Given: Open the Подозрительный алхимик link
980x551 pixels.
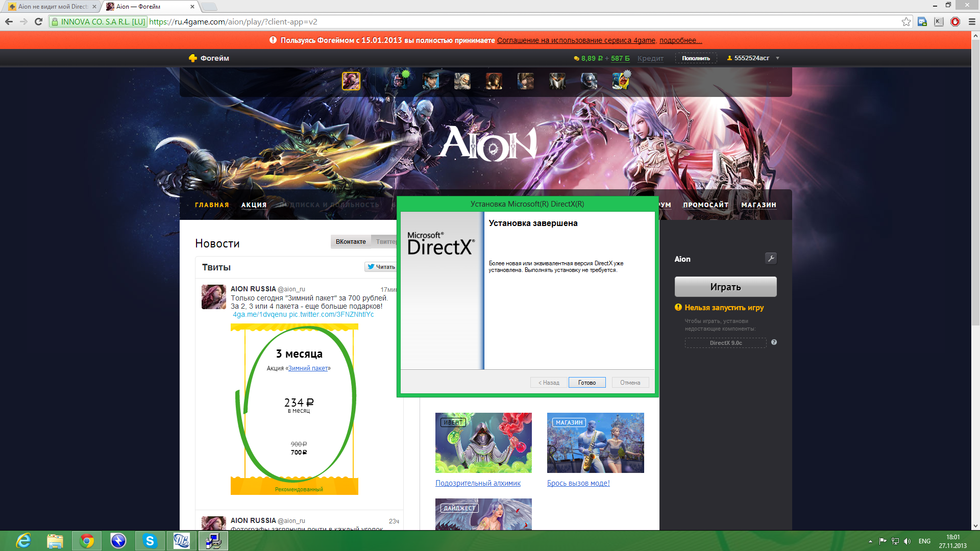Looking at the screenshot, I should pyautogui.click(x=478, y=483).
